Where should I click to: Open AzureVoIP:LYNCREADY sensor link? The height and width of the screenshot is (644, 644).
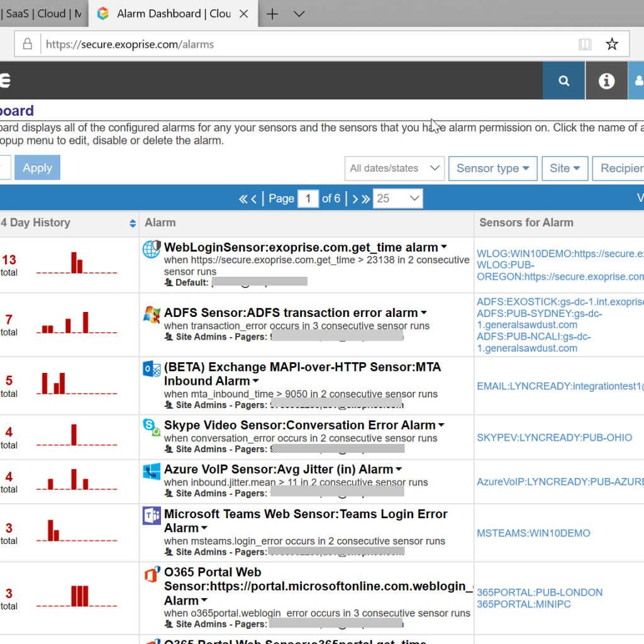pyautogui.click(x=560, y=482)
